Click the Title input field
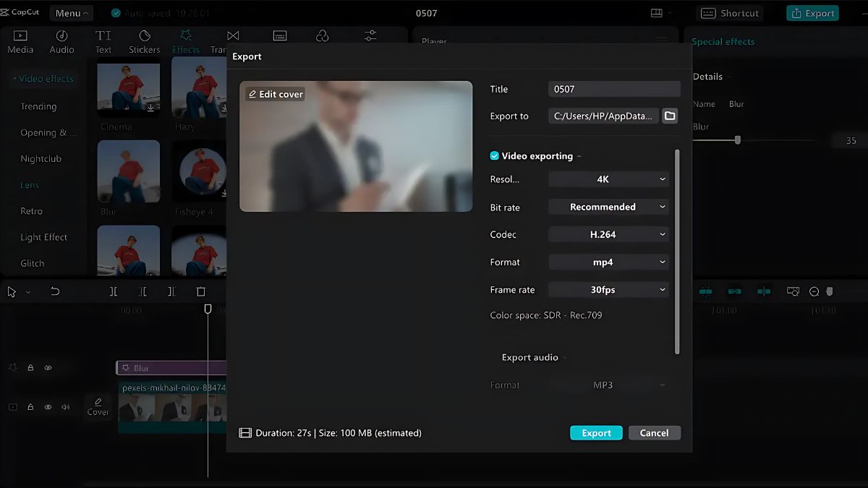 (614, 89)
